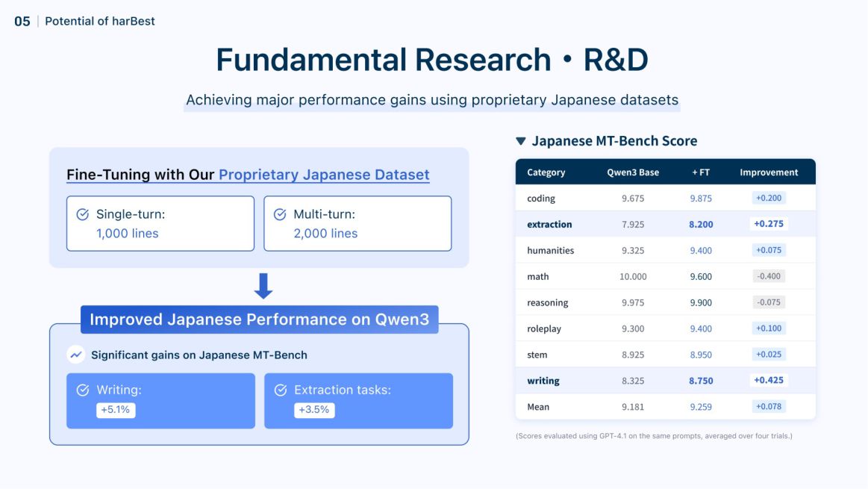Click the Fundamental Research R&D title
Viewport: 868px width, 489px height.
432,59
